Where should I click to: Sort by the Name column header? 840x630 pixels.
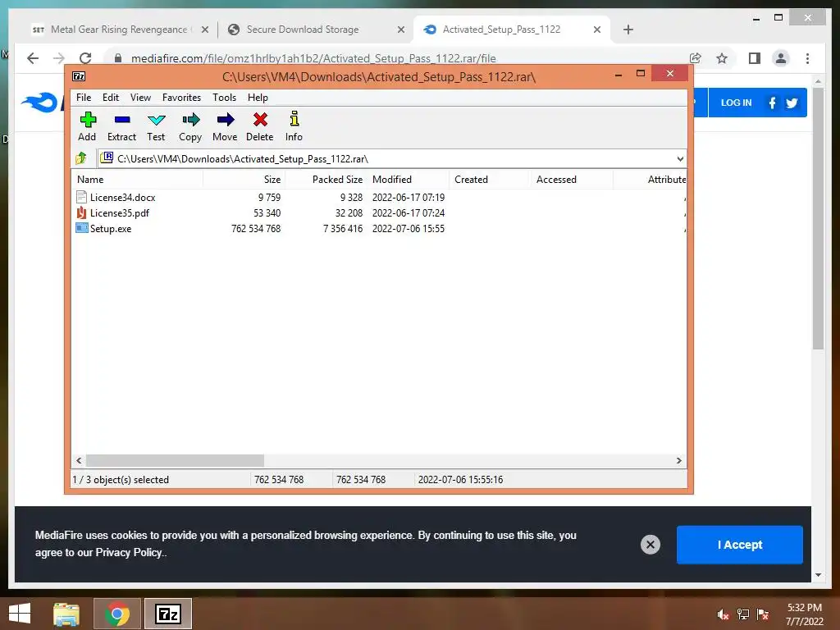coord(138,180)
